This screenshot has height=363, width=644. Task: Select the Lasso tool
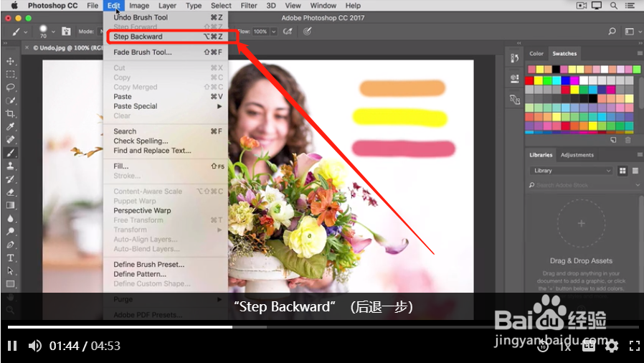[x=10, y=88]
